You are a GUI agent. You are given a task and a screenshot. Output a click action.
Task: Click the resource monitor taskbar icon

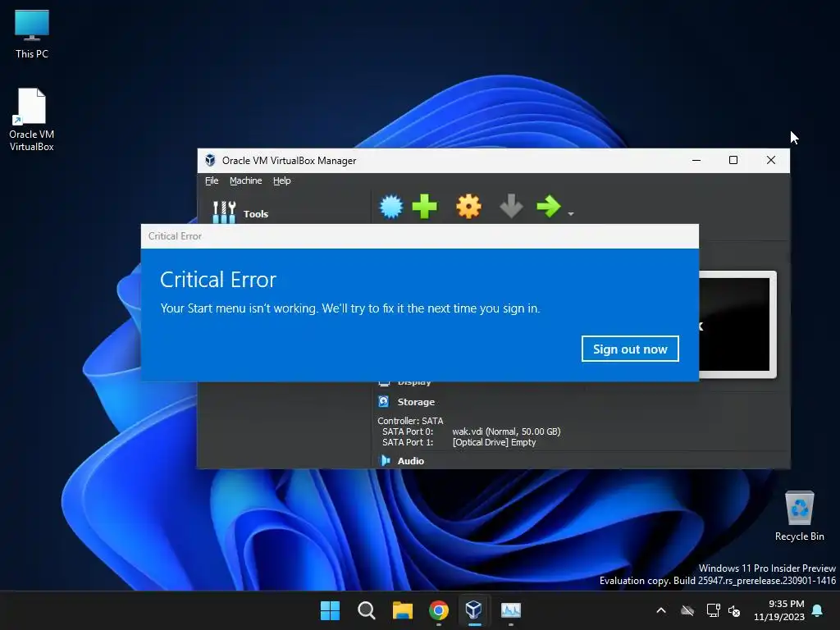point(510,610)
